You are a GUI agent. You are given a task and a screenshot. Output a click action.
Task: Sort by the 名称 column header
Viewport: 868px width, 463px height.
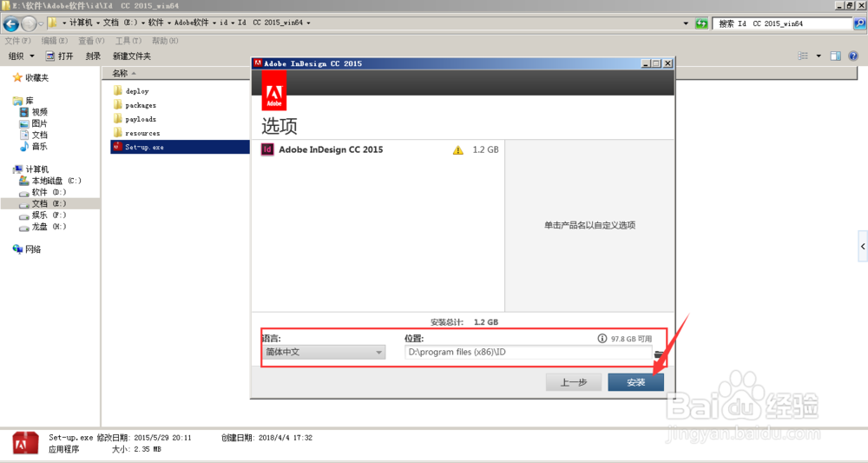pyautogui.click(x=120, y=73)
